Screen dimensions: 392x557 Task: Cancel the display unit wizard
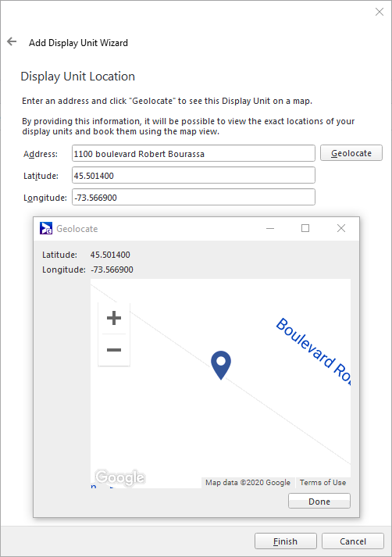coord(353,541)
